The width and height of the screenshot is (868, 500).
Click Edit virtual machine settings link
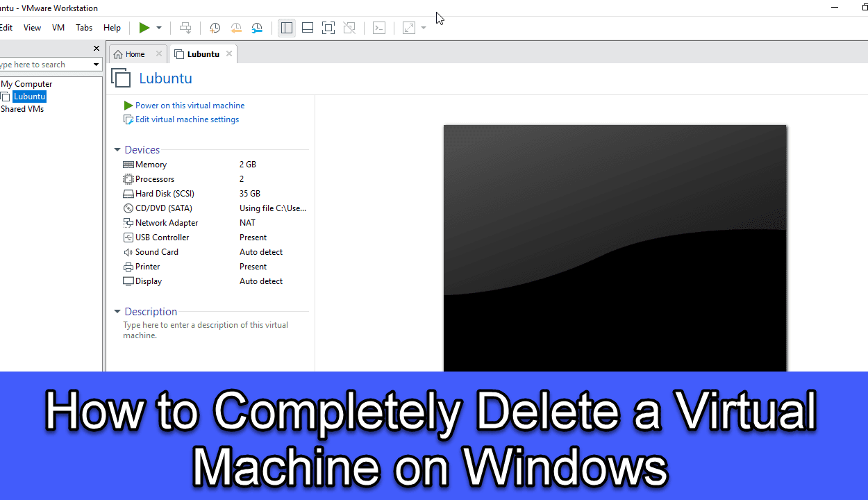tap(187, 119)
